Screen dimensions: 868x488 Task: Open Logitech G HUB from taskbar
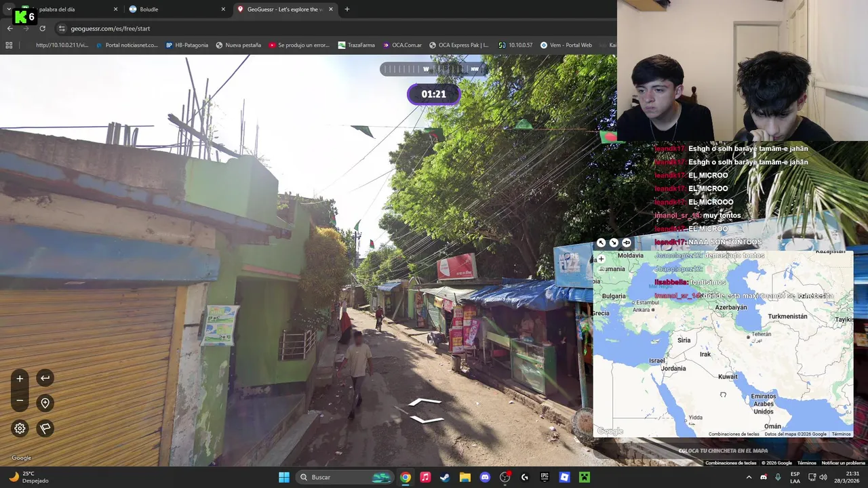point(525,477)
